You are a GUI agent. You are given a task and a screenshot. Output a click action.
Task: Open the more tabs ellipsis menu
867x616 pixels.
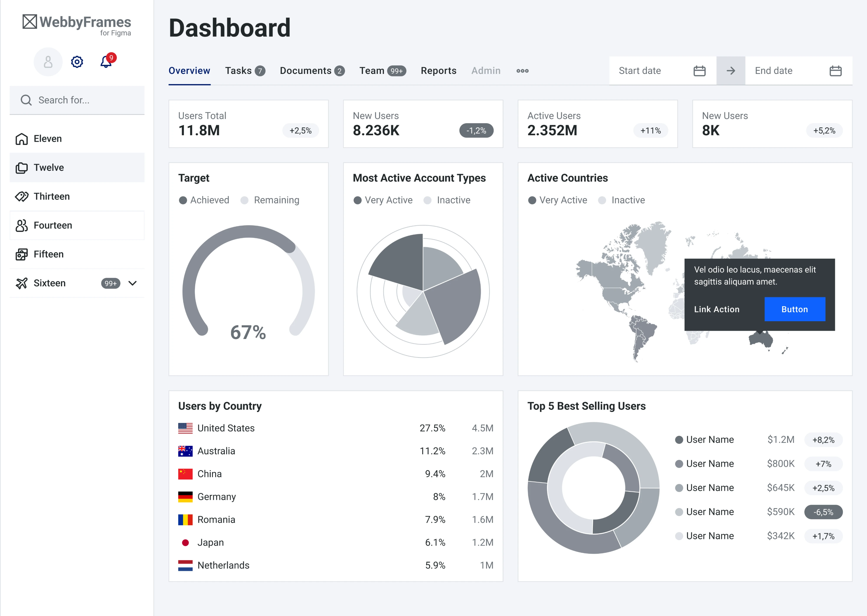click(x=522, y=71)
